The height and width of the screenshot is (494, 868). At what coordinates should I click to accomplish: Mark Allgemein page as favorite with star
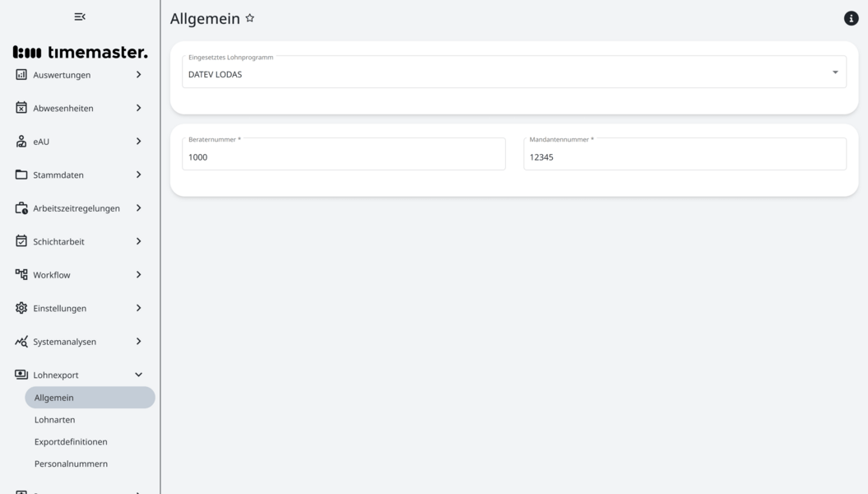250,18
